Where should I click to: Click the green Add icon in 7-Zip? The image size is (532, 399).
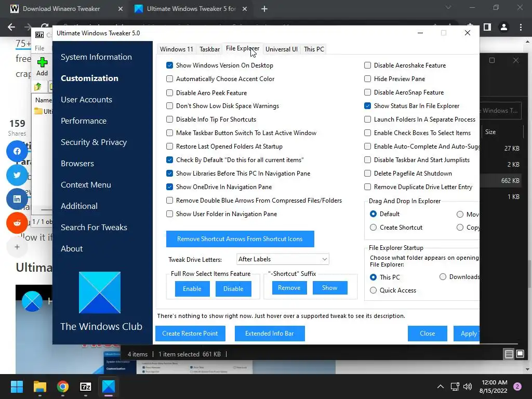tap(42, 62)
